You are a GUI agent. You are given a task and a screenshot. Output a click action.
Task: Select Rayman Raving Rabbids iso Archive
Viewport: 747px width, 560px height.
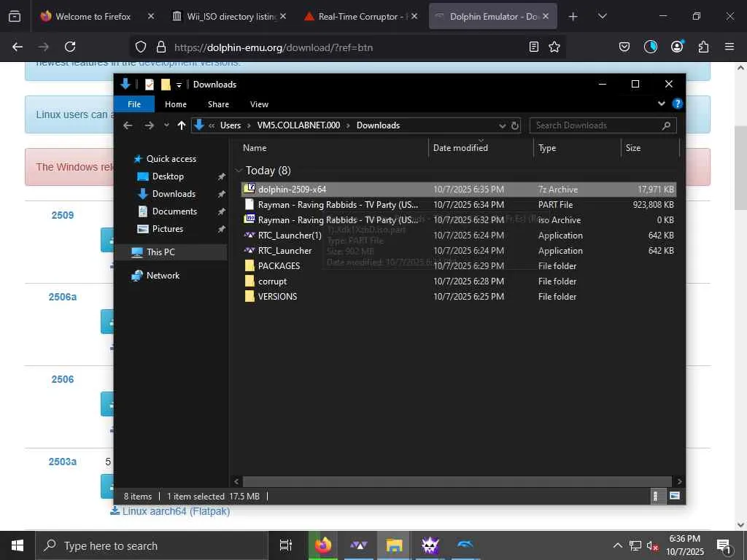458,220
